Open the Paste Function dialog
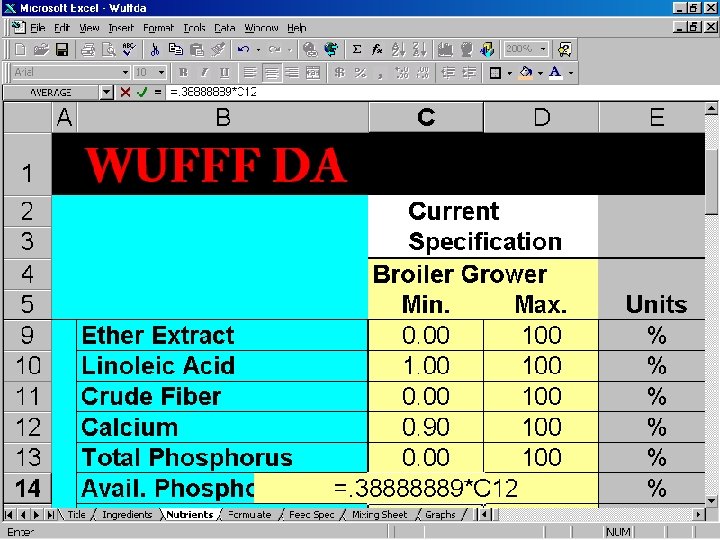The image size is (720, 540). (x=377, y=49)
